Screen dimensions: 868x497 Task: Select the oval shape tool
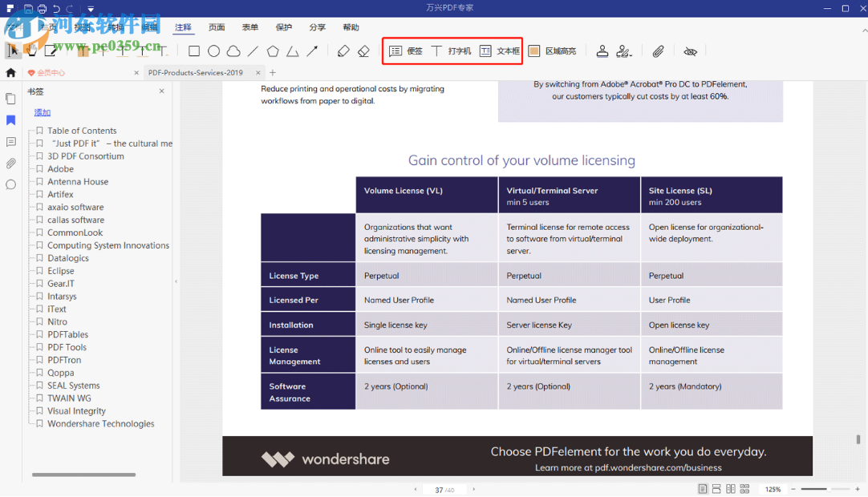213,51
